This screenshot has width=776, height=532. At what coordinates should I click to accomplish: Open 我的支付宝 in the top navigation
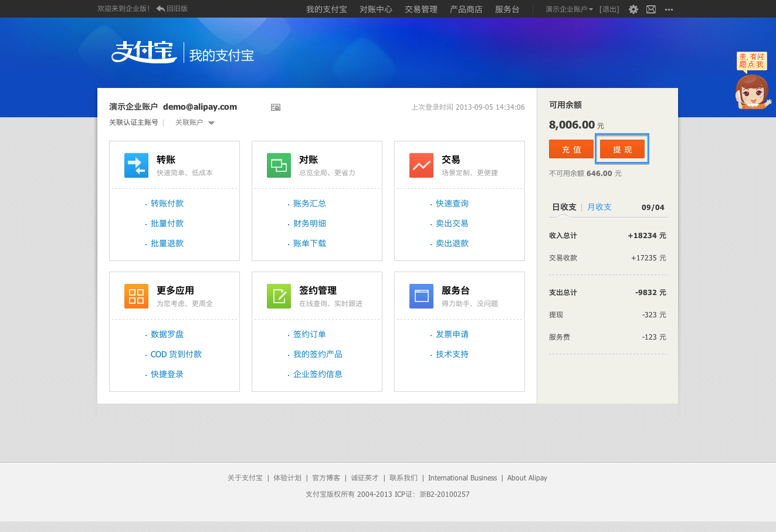(x=327, y=9)
